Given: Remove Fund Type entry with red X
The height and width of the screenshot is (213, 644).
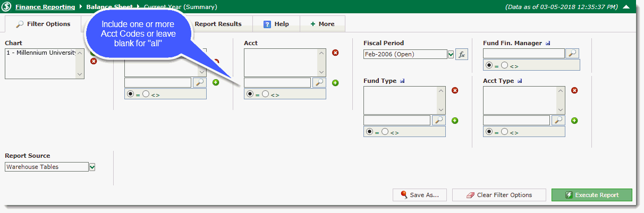Looking at the screenshot, I should click(455, 90).
